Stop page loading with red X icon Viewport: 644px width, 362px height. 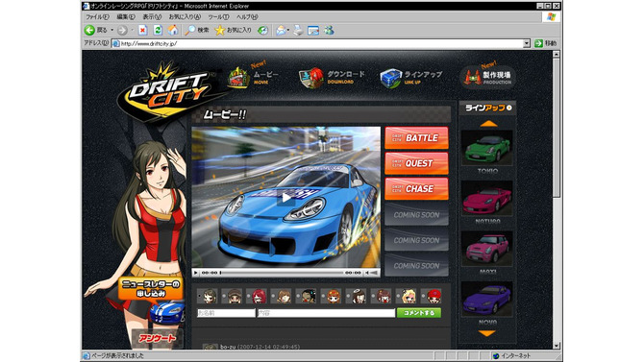tap(142, 30)
